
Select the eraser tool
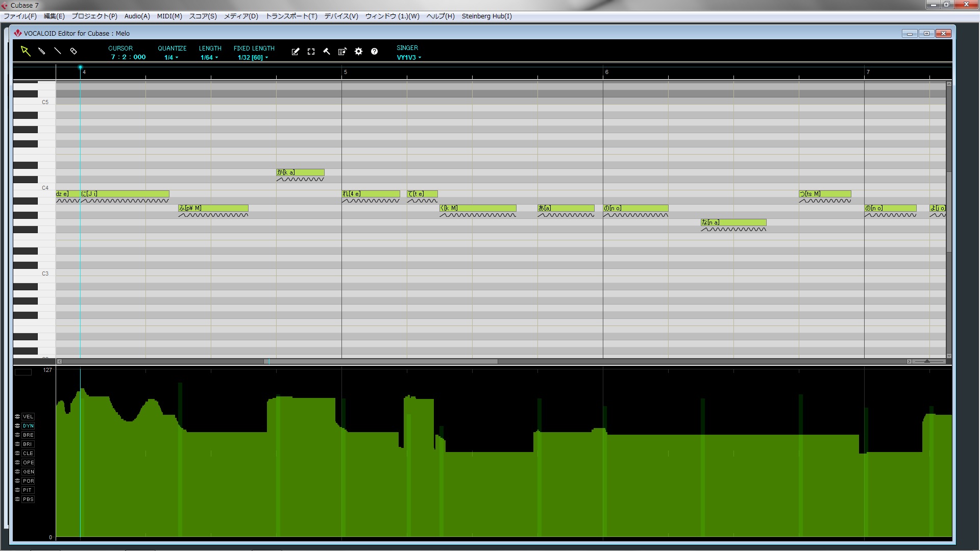[x=73, y=51]
